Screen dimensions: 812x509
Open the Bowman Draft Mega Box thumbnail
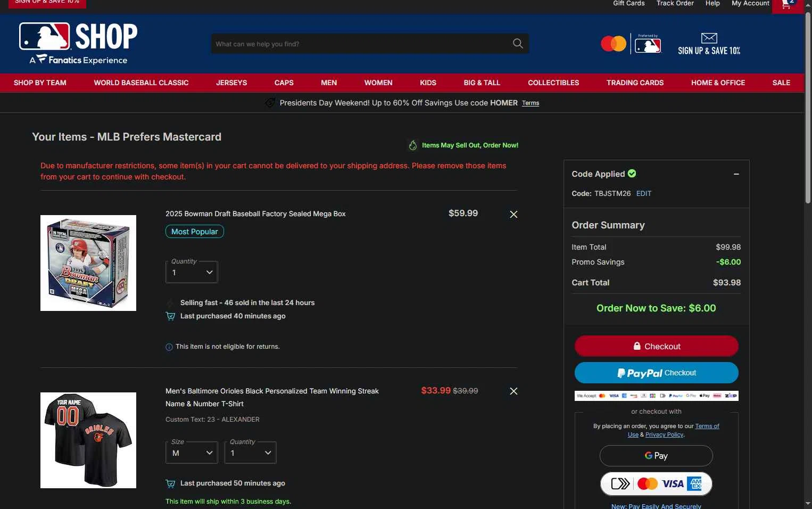pyautogui.click(x=88, y=263)
